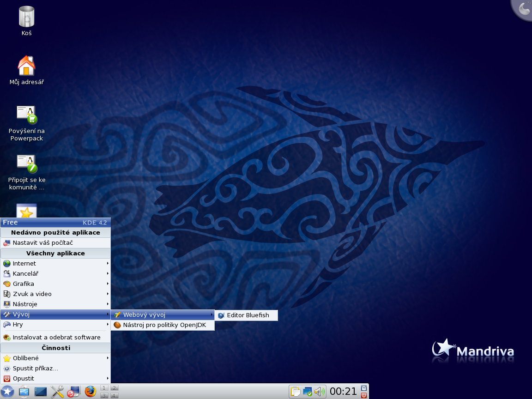Click the Internet globe icon in menu
532x399 pixels.
pyautogui.click(x=7, y=263)
